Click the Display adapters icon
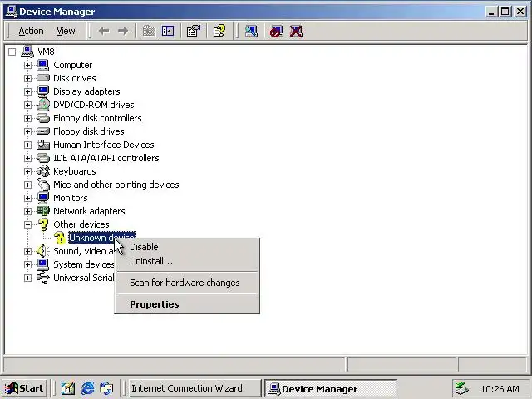The image size is (532, 399). click(43, 91)
